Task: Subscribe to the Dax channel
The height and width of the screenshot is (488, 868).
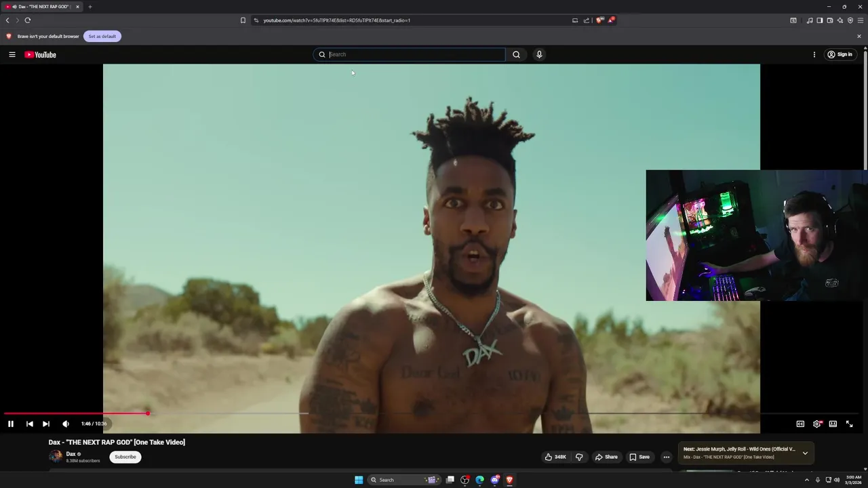Action: [x=125, y=457]
